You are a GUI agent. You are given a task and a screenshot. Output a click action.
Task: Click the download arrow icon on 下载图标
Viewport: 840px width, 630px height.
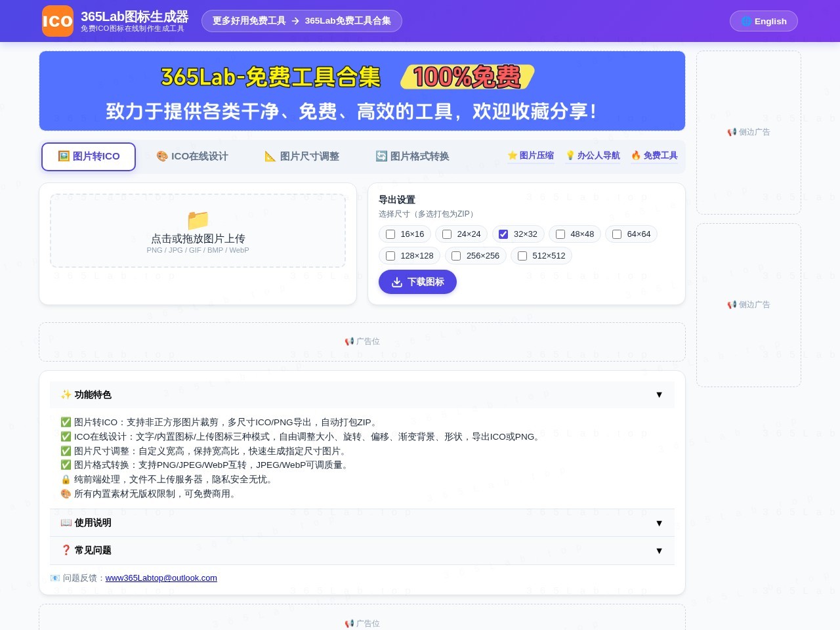397,282
